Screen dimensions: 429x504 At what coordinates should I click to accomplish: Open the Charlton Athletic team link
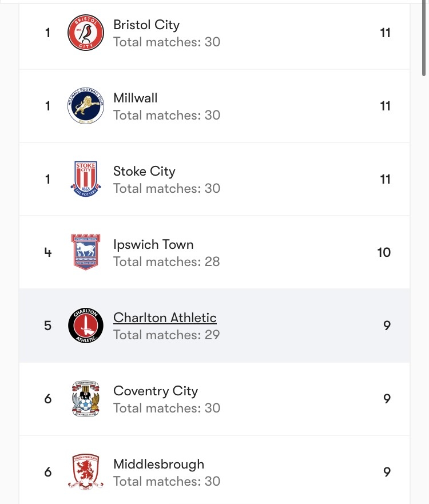coord(165,318)
